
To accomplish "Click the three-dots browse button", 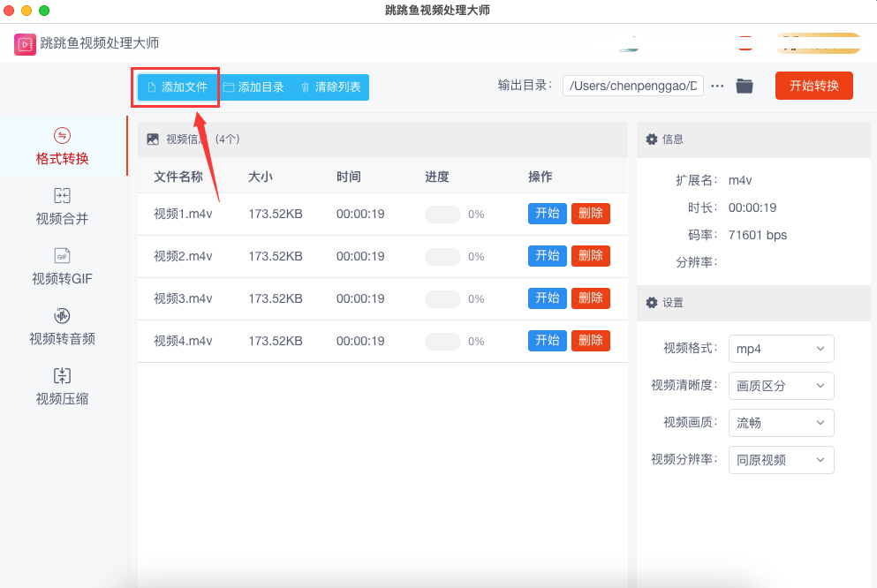I will click(x=717, y=86).
